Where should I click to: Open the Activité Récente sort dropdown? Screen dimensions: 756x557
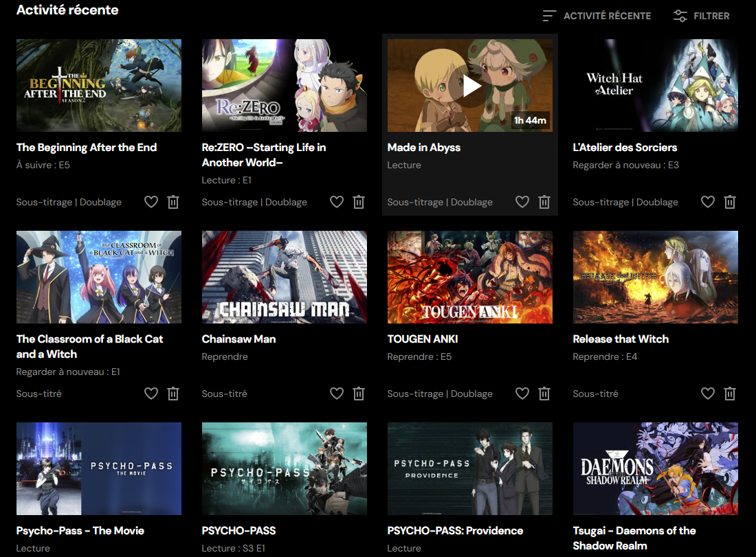[597, 16]
